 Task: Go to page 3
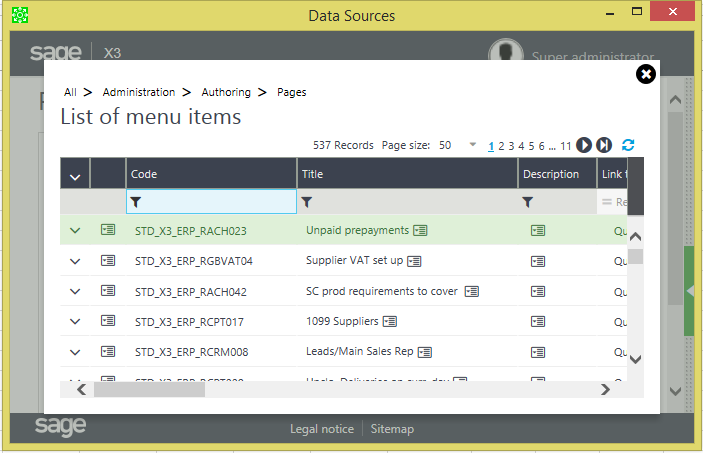511,146
